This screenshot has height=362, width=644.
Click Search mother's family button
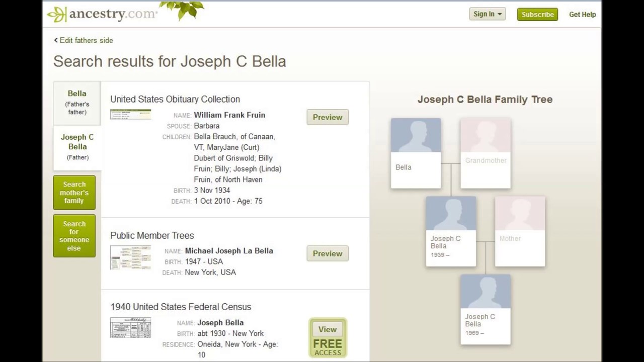[74, 193]
